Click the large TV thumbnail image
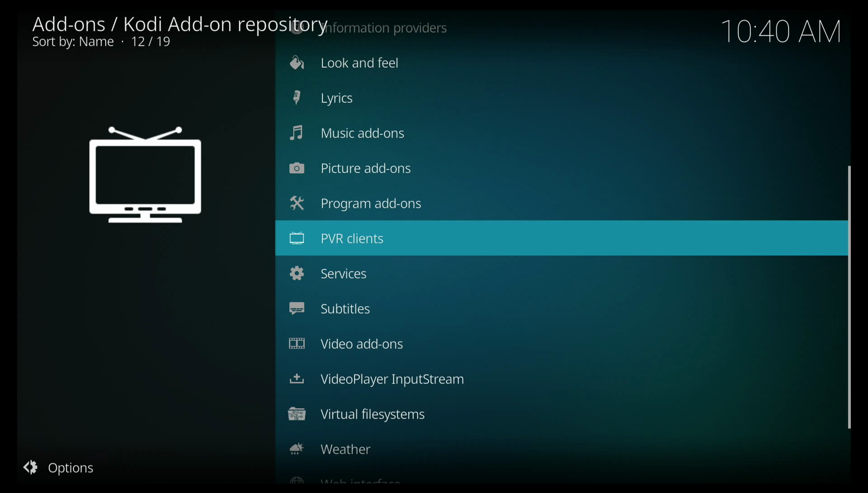This screenshot has width=868, height=493. click(145, 175)
